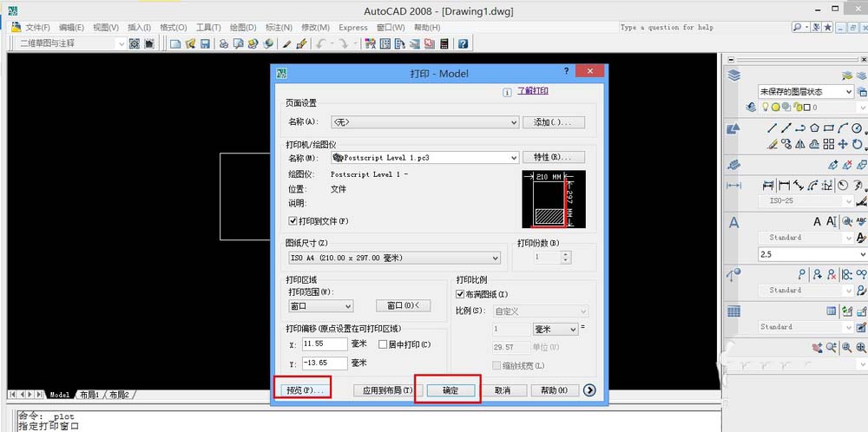Click the New drawing toolbar icon
The image size is (868, 432).
(x=175, y=43)
